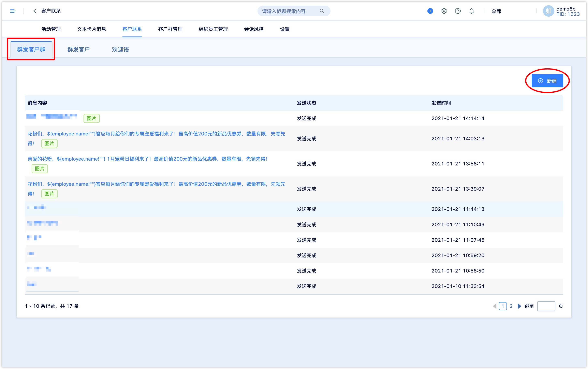Toggle the hamburger sidebar menu icon
Viewport: 588px width, 369px height.
point(13,11)
